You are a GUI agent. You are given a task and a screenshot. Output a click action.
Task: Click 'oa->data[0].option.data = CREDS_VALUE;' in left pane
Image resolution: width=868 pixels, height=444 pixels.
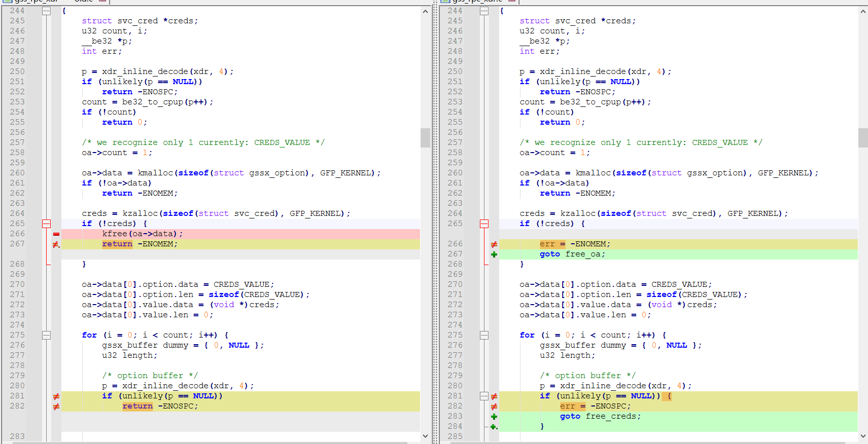point(178,284)
